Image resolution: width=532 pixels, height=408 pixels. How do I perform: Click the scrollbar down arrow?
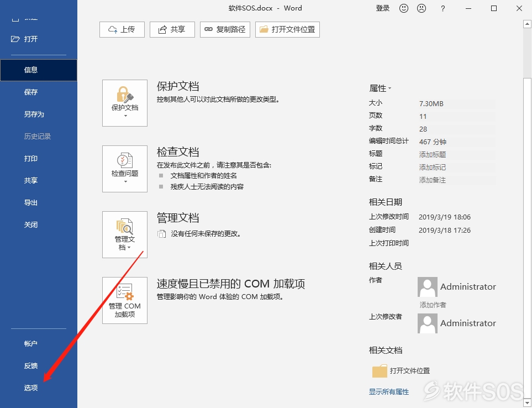coord(527,402)
